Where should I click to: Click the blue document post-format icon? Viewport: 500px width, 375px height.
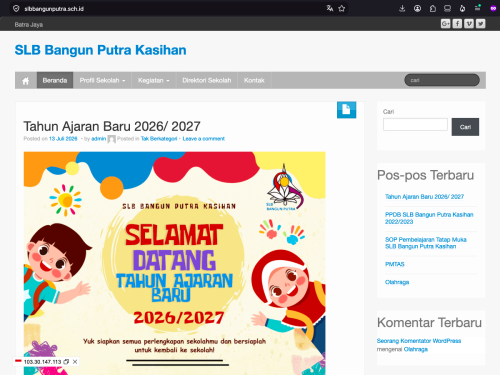[346, 110]
